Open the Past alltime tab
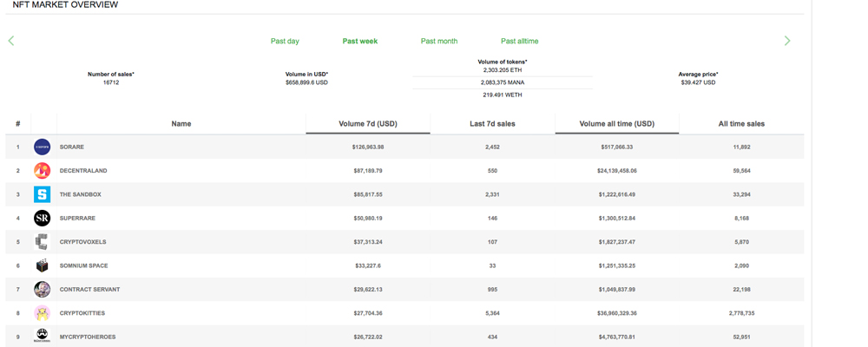Viewport: 868px width, 347px height. pos(519,41)
